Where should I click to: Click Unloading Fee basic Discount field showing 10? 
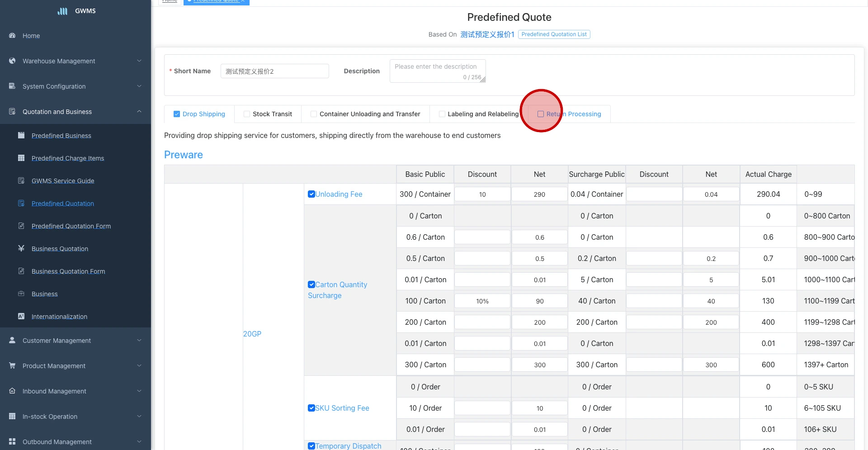pos(482,194)
